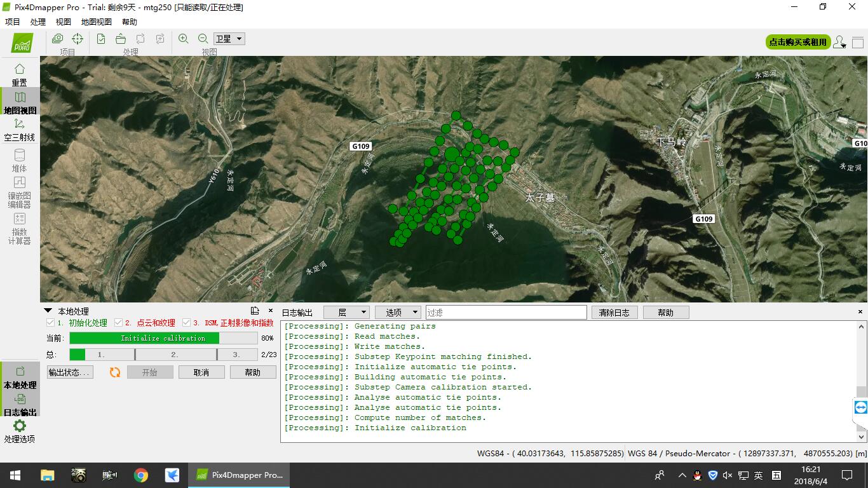The image size is (868, 488).
Task: Toggle step 3 DSM正射影像和指数 checkbox
Action: (x=186, y=323)
